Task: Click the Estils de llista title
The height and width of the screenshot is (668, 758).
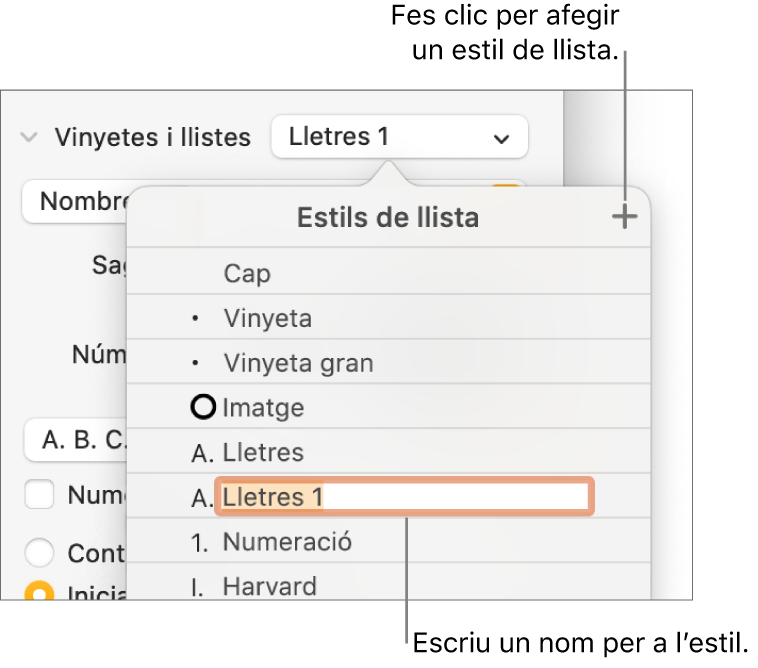Action: pos(388,217)
